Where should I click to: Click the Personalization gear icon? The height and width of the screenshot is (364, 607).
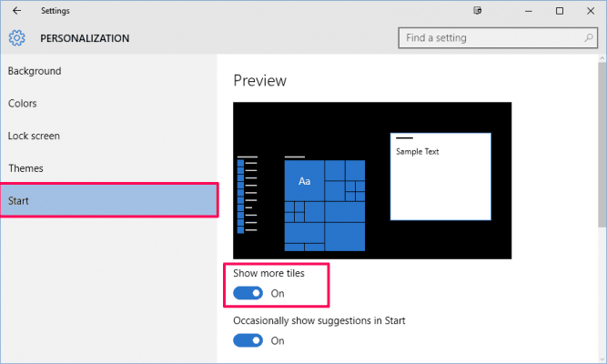tap(16, 38)
